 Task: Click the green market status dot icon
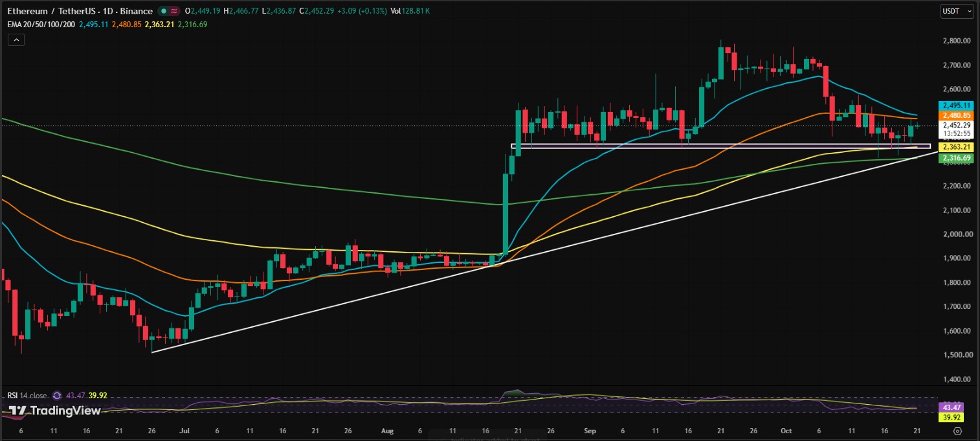pyautogui.click(x=165, y=11)
